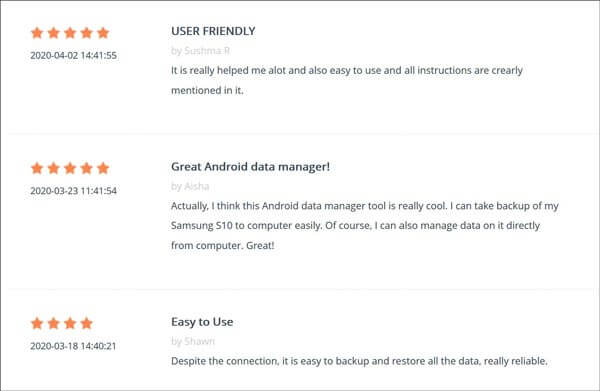Click the fifth star of USER FRIENDLY review
This screenshot has width=600, height=391.
103,33
